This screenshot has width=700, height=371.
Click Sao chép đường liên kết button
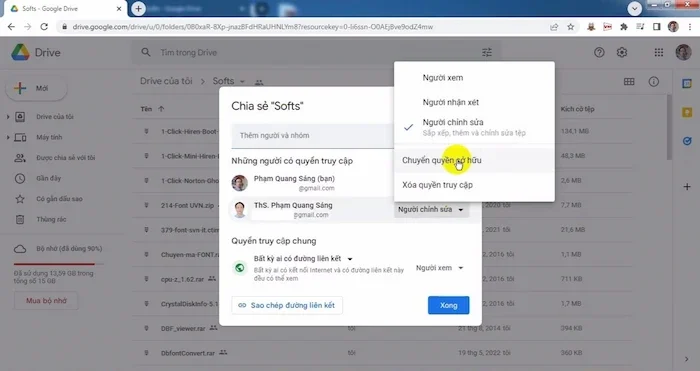tap(287, 305)
